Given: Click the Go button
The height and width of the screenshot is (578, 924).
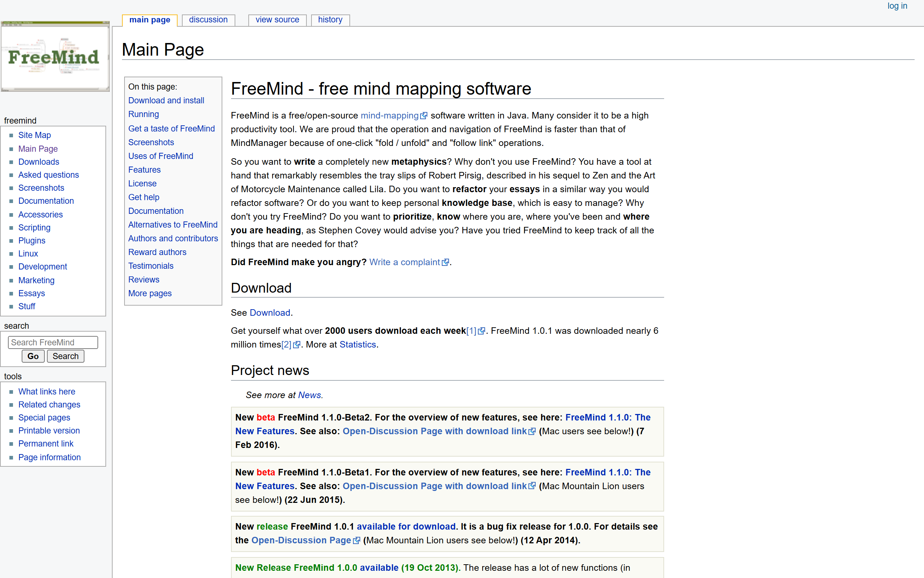Looking at the screenshot, I should point(33,356).
